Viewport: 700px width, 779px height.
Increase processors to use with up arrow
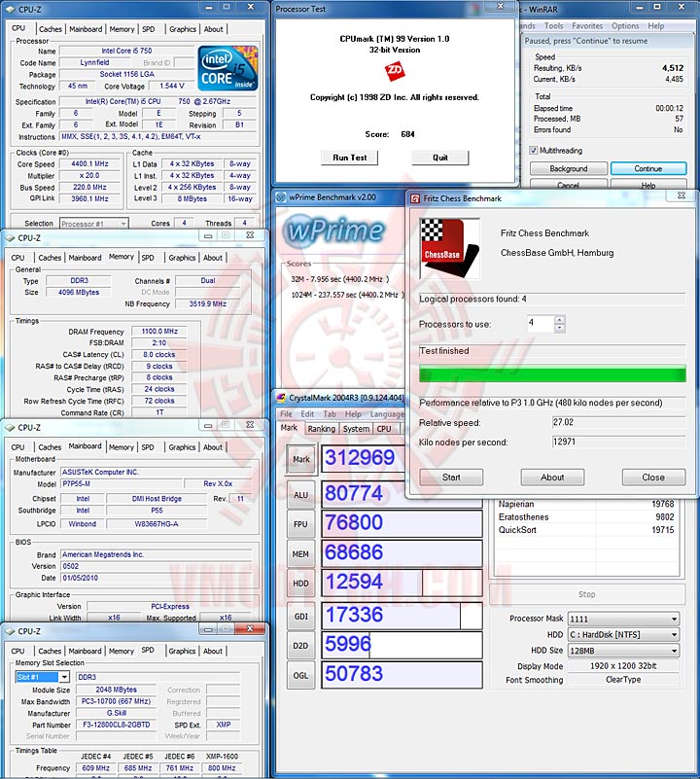point(560,319)
